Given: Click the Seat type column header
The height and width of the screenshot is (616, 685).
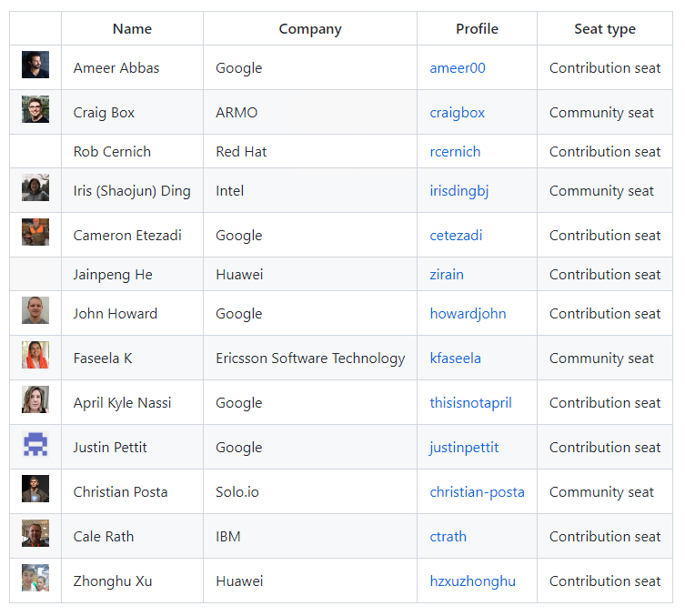Looking at the screenshot, I should pyautogui.click(x=605, y=29).
